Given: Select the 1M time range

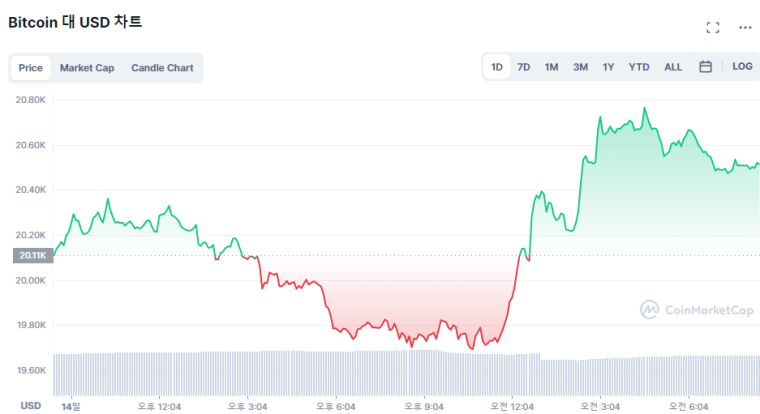Looking at the screenshot, I should (551, 67).
